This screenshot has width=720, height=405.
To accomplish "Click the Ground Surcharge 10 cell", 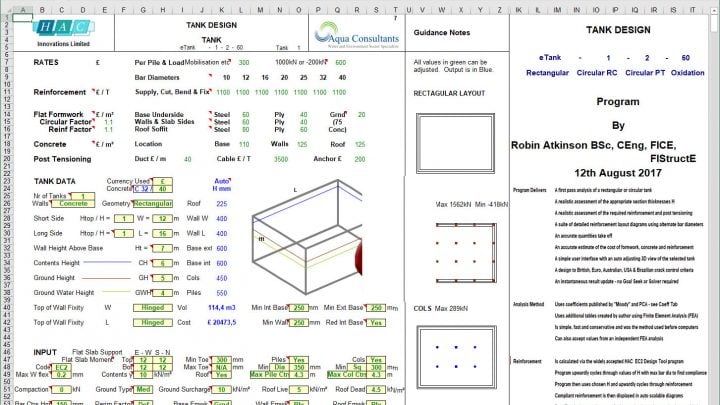I will (221, 389).
